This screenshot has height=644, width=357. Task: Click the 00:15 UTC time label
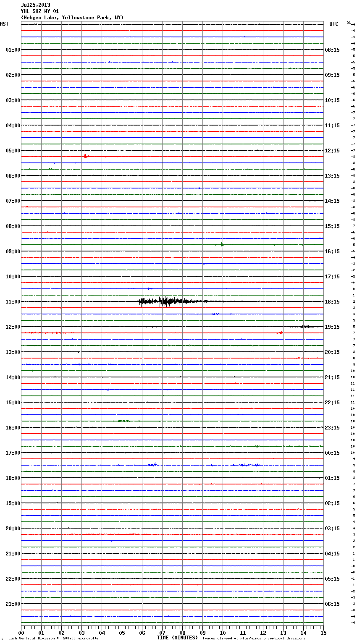[x=332, y=453]
